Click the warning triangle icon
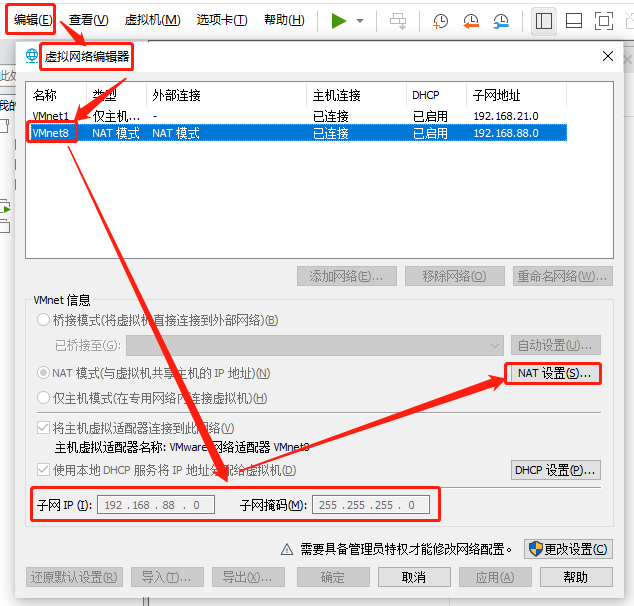Image resolution: width=634 pixels, height=606 pixels. pyautogui.click(x=287, y=549)
